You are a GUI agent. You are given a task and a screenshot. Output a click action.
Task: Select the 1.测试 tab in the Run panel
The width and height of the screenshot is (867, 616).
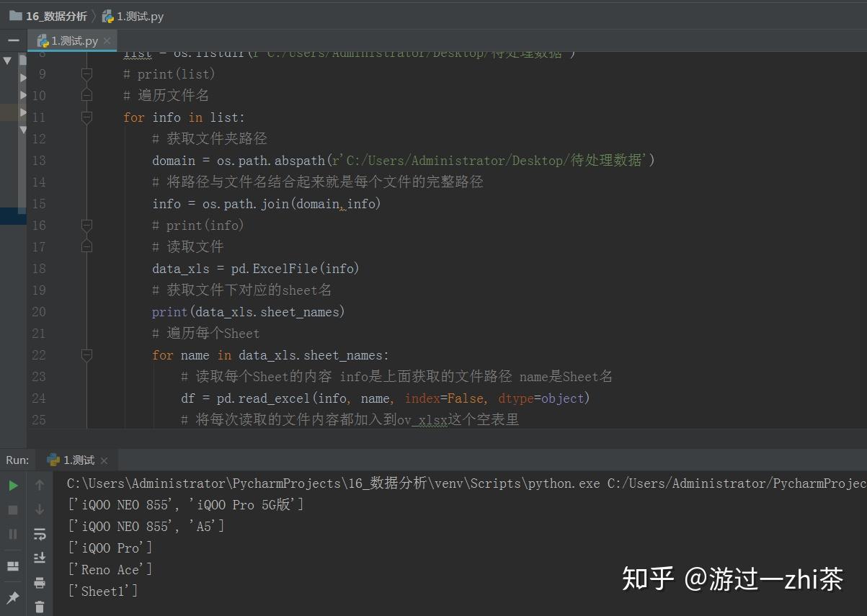[x=78, y=460]
